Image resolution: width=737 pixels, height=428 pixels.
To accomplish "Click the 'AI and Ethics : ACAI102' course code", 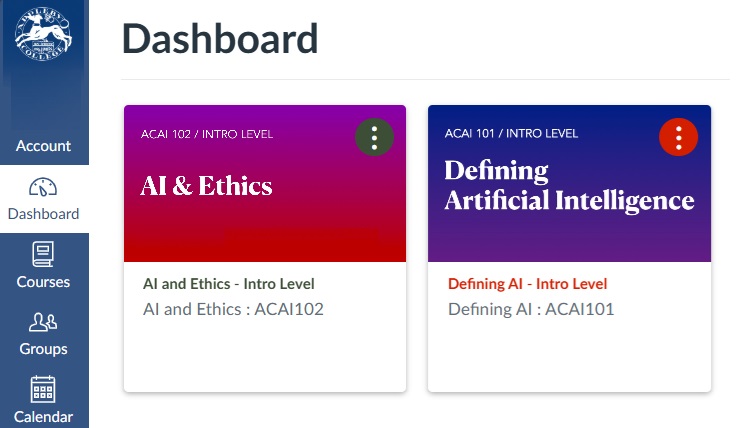I will tap(233, 310).
